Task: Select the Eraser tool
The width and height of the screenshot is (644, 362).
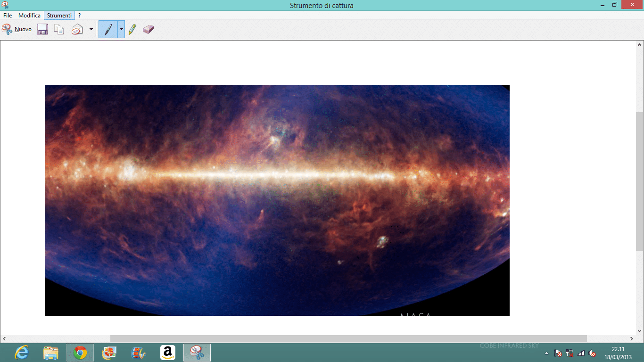Action: [148, 29]
